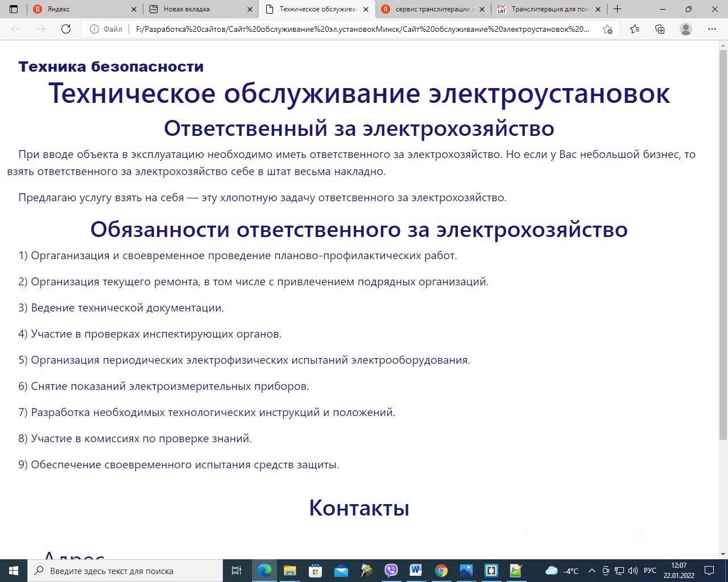
Task: Click the Техника безопасности heading link
Action: pos(111,66)
